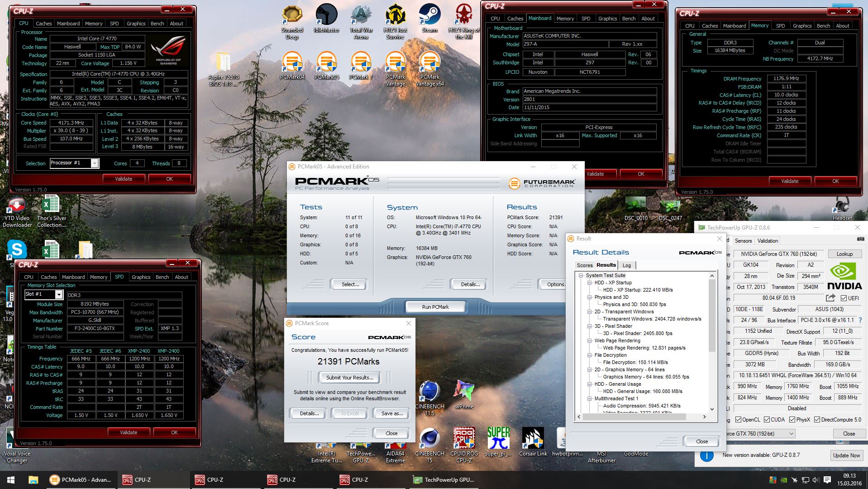868x489 pixels.
Task: Open the Slot #1 memory slot dropdown
Action: pos(59,295)
